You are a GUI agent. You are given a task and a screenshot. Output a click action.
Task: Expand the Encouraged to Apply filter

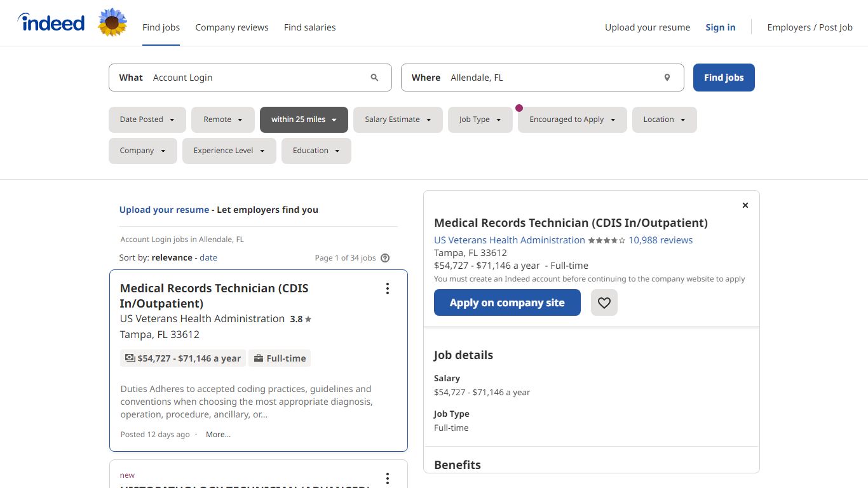click(x=572, y=119)
